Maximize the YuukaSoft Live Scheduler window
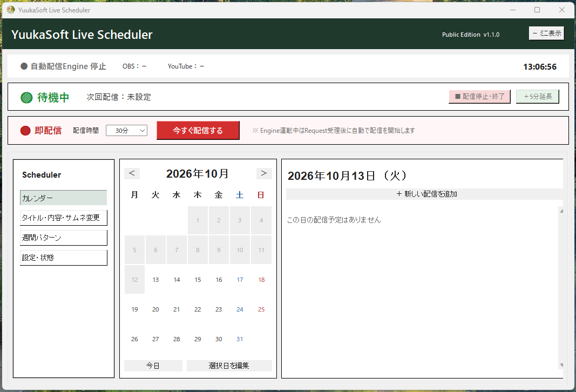This screenshot has width=576, height=392. (x=537, y=10)
